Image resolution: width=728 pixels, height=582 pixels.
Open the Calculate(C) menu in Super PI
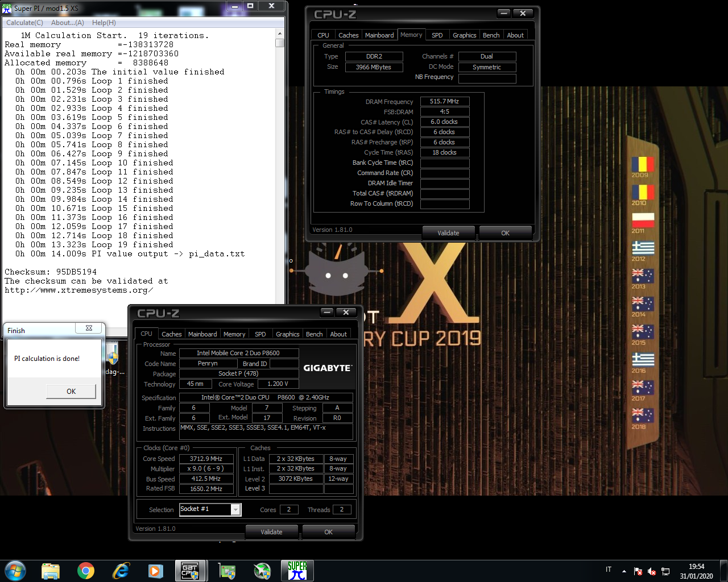click(24, 23)
